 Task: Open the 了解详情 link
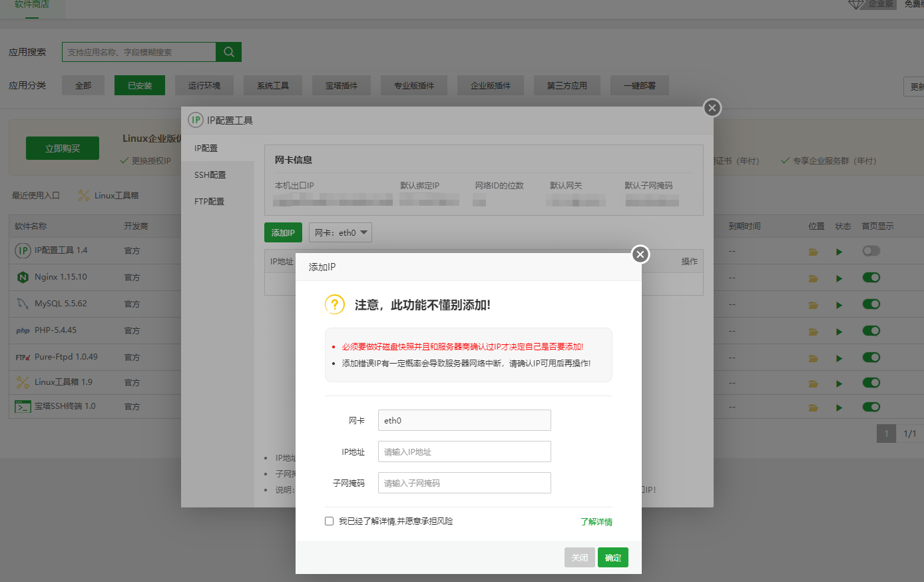tap(596, 522)
